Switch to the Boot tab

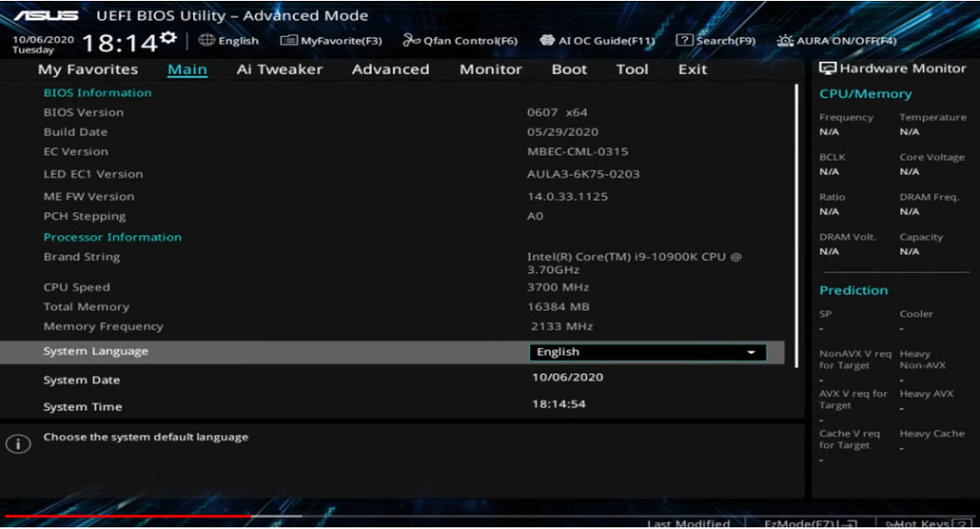[569, 69]
